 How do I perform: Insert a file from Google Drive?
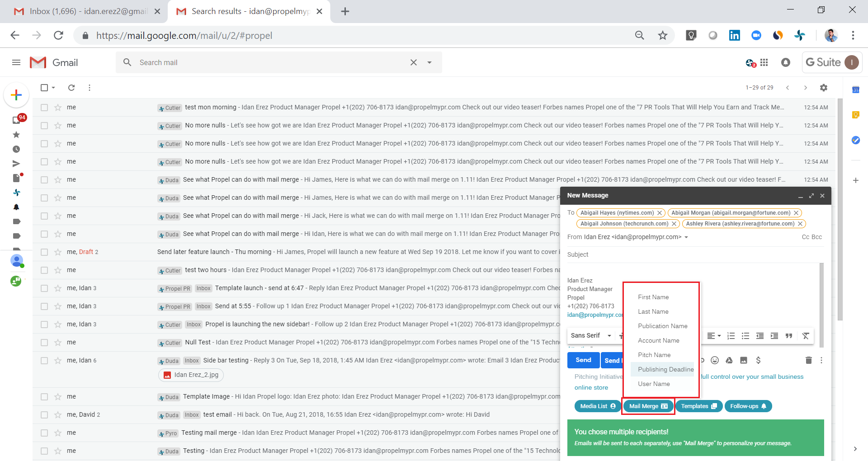(x=729, y=360)
